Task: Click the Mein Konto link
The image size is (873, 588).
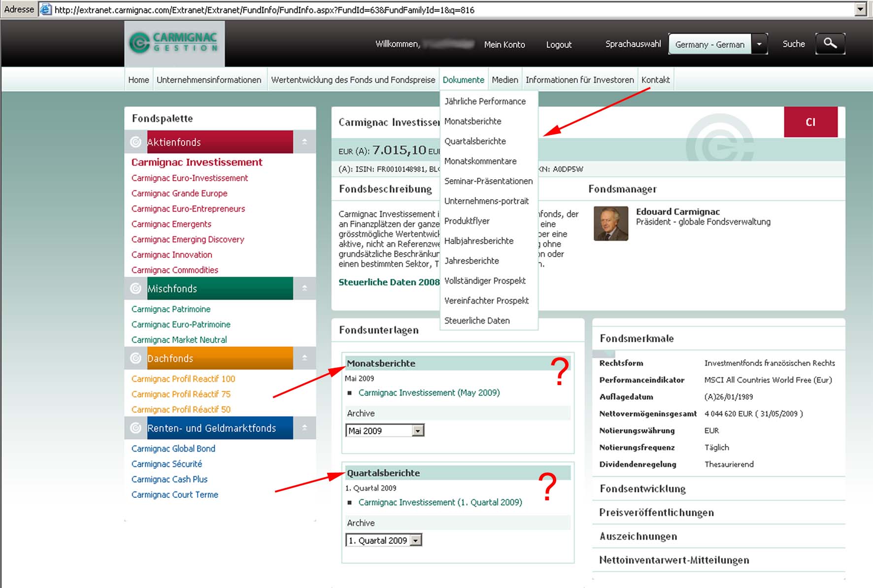Action: click(504, 44)
